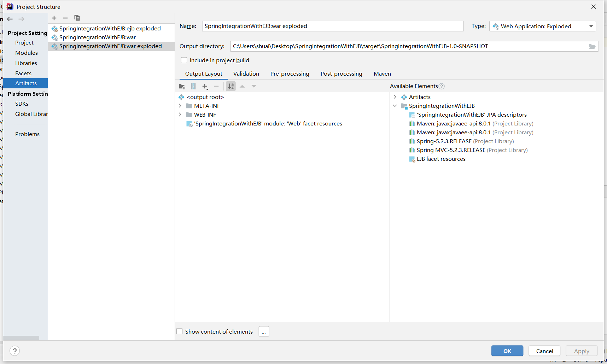Select SDKs in the sidebar
The height and width of the screenshot is (364, 607).
[x=22, y=104]
